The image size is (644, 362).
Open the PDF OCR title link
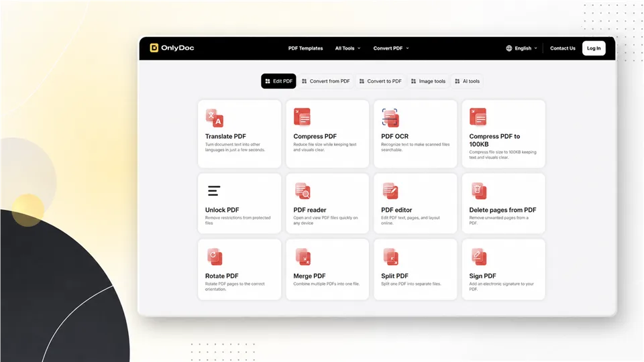pyautogui.click(x=394, y=136)
